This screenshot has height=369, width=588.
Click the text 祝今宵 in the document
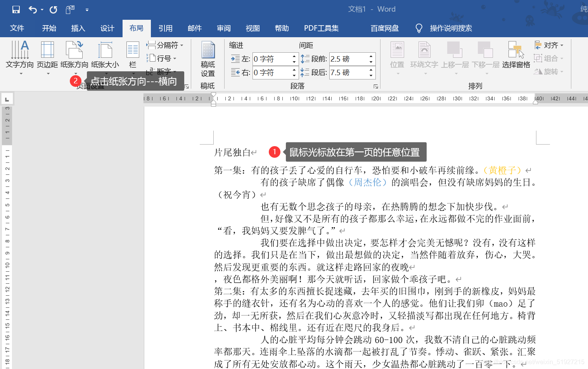point(237,195)
